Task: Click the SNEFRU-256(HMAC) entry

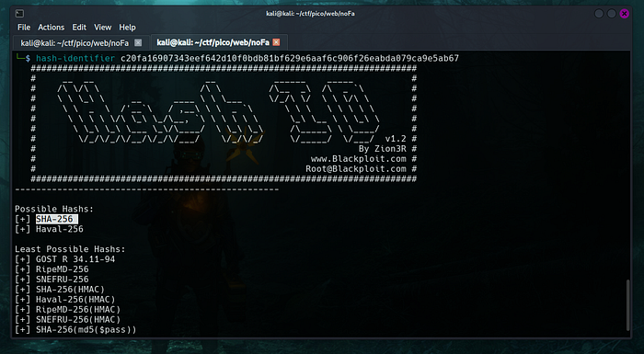Action: point(78,319)
